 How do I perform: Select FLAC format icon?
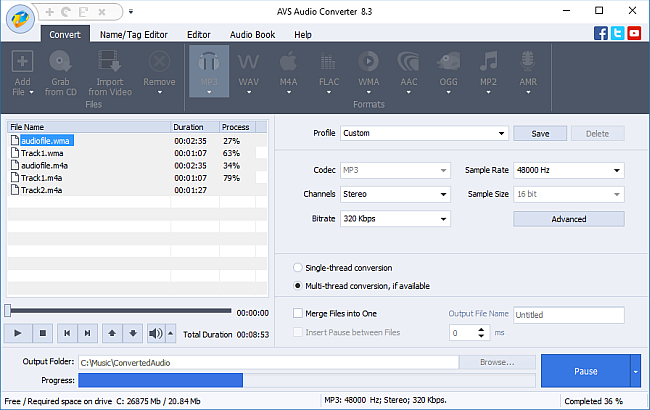click(328, 62)
